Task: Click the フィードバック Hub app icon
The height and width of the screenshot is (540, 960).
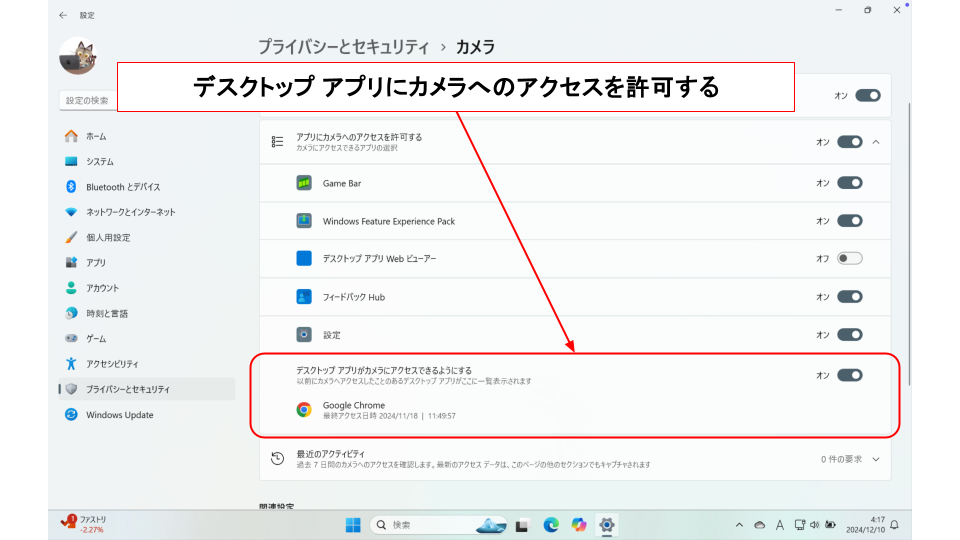Action: [304, 297]
